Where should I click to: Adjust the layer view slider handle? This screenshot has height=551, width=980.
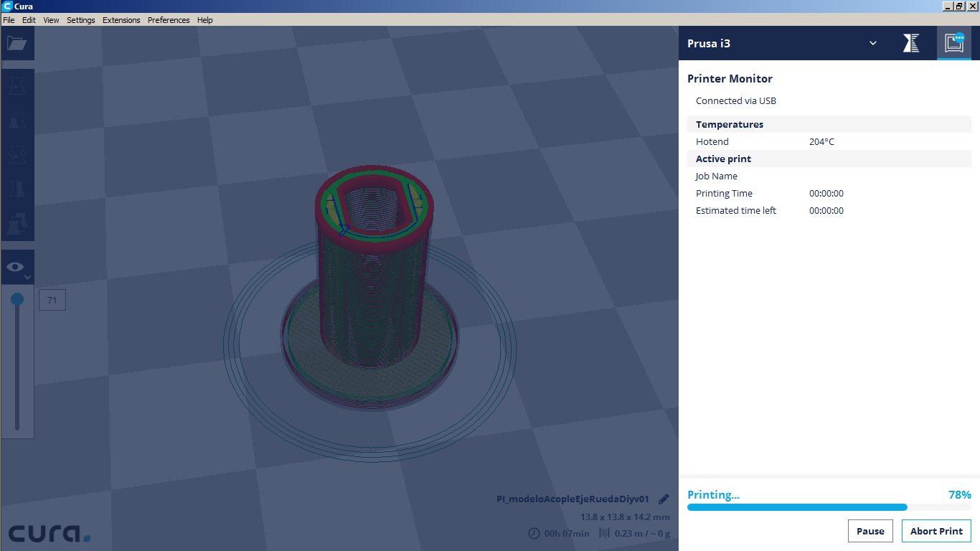pyautogui.click(x=17, y=298)
